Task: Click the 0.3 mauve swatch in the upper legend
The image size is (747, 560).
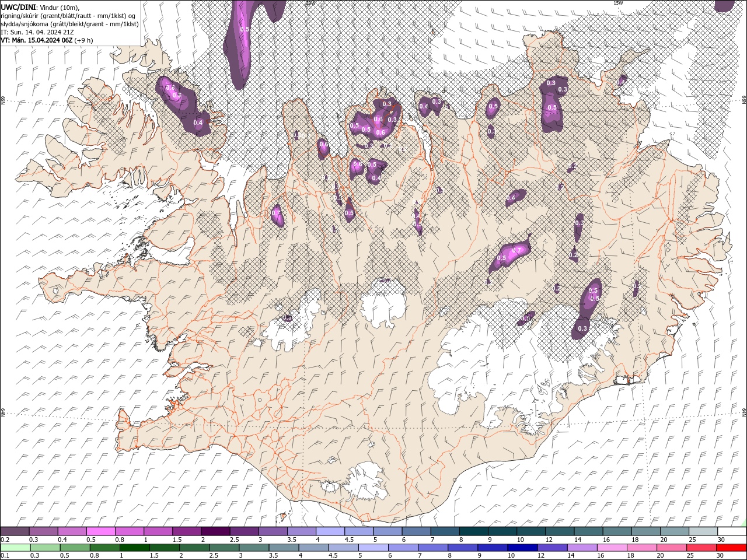Action: click(43, 531)
